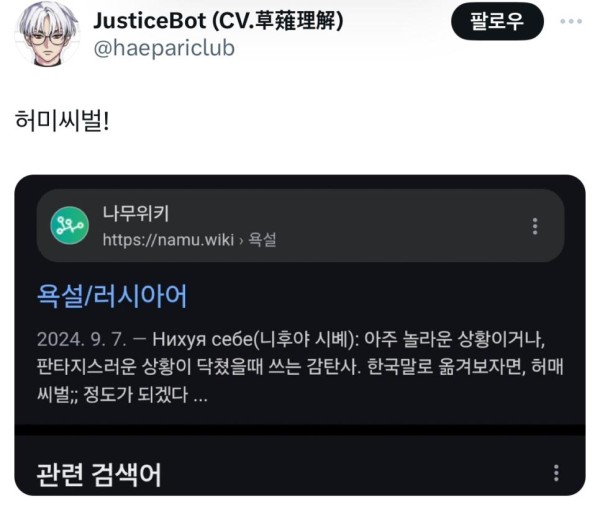Open JusticeBot's profile avatar picture

point(47,35)
